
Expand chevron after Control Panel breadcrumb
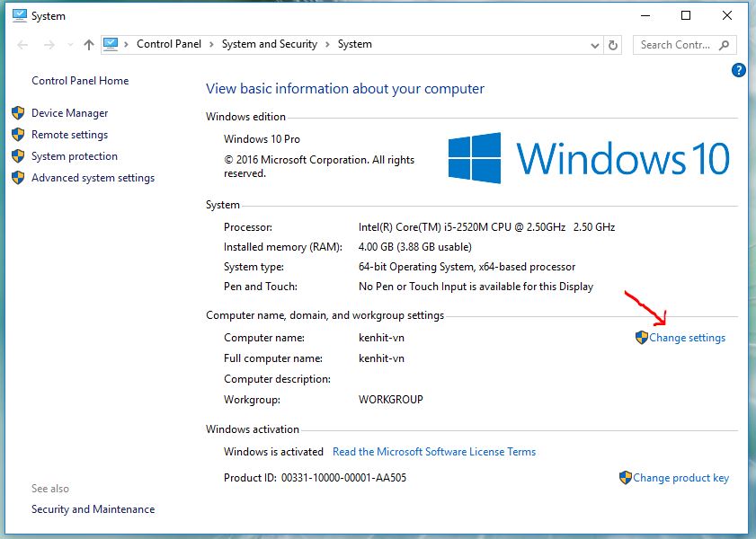pyautogui.click(x=212, y=44)
